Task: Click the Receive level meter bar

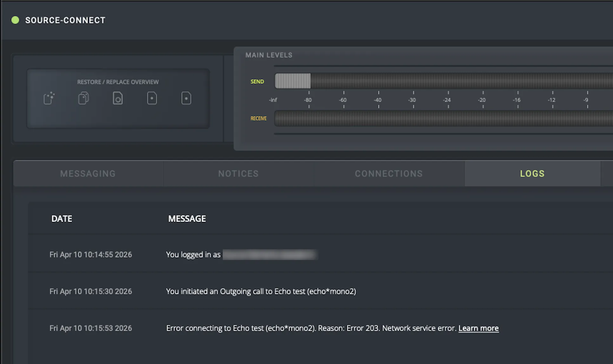Action: pyautogui.click(x=444, y=118)
